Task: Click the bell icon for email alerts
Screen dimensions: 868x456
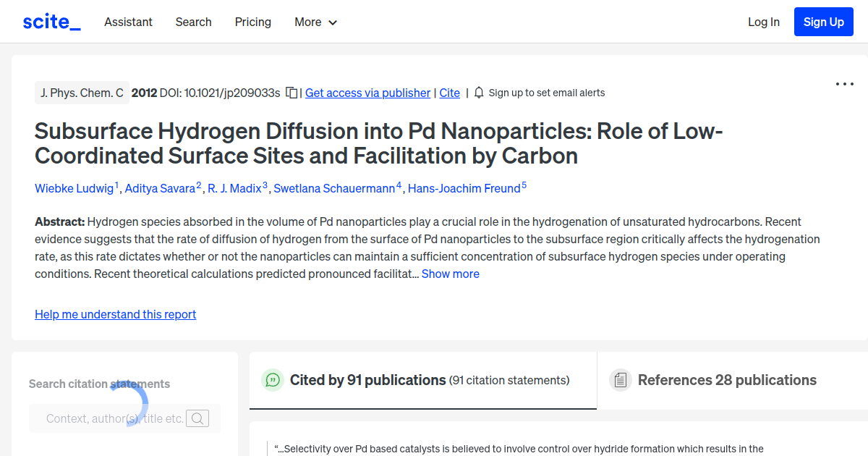Action: point(477,93)
